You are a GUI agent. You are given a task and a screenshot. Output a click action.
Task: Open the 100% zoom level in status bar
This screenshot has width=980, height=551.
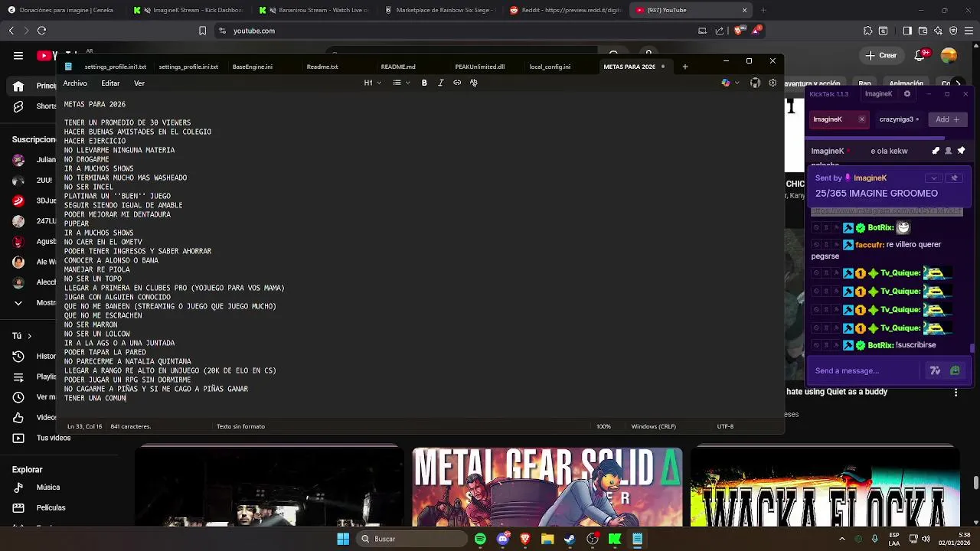click(603, 426)
